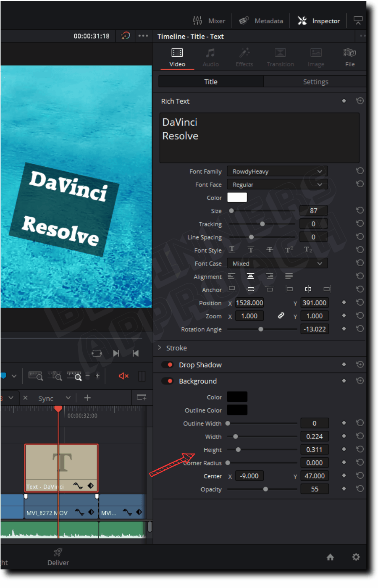Click the text Color swatch

[x=237, y=197]
